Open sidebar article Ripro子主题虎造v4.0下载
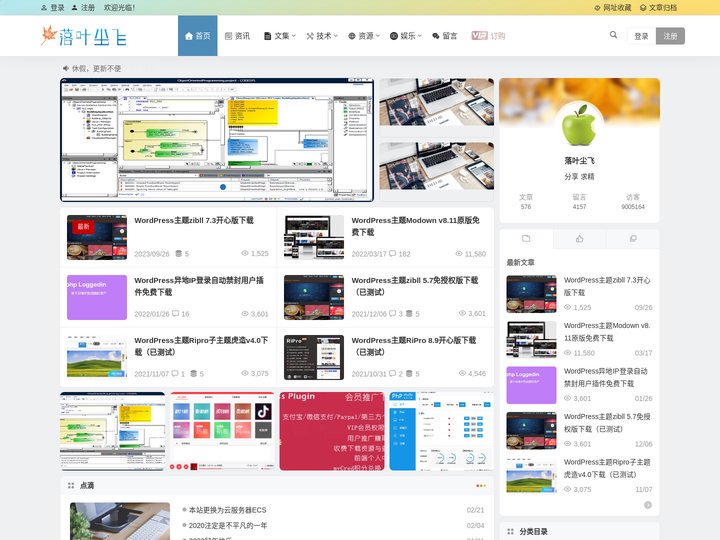The image size is (720, 540). 607,468
